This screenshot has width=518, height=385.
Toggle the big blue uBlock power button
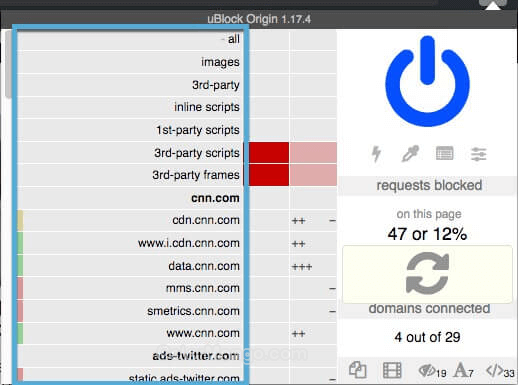pyautogui.click(x=427, y=81)
